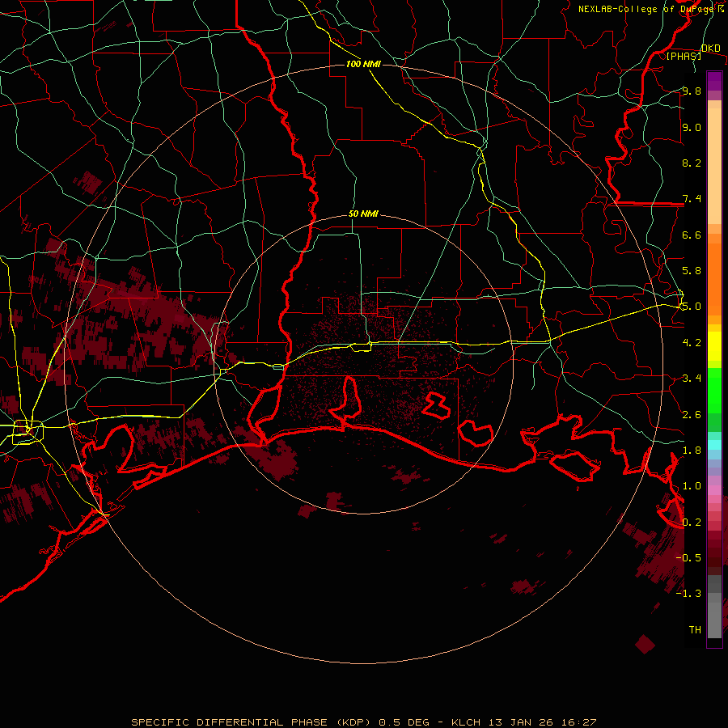The width and height of the screenshot is (728, 728).
Task: Select the 2.6 legend value
Action: [x=692, y=414]
